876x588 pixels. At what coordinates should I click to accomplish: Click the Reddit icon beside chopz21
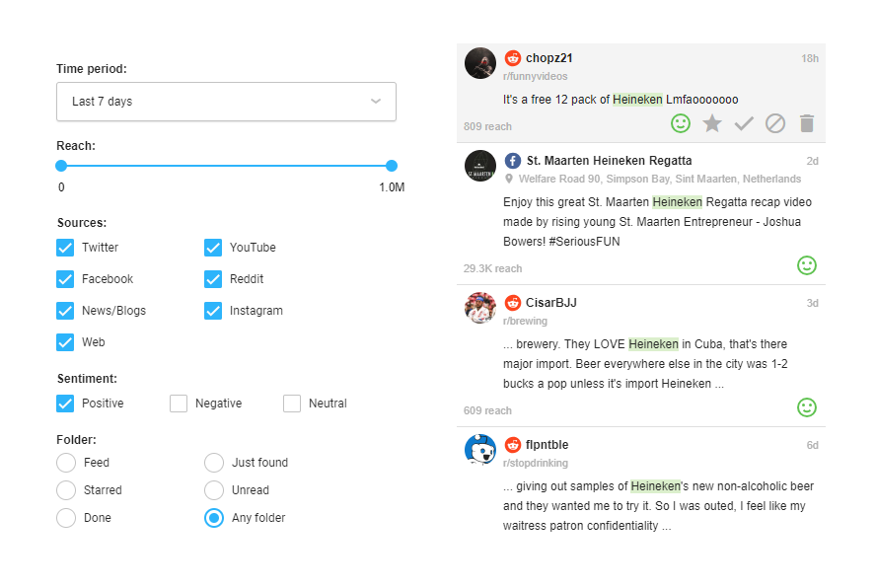point(513,58)
